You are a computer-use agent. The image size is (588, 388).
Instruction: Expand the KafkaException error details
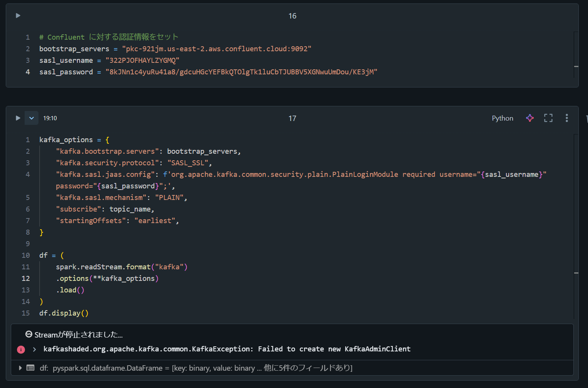point(35,349)
